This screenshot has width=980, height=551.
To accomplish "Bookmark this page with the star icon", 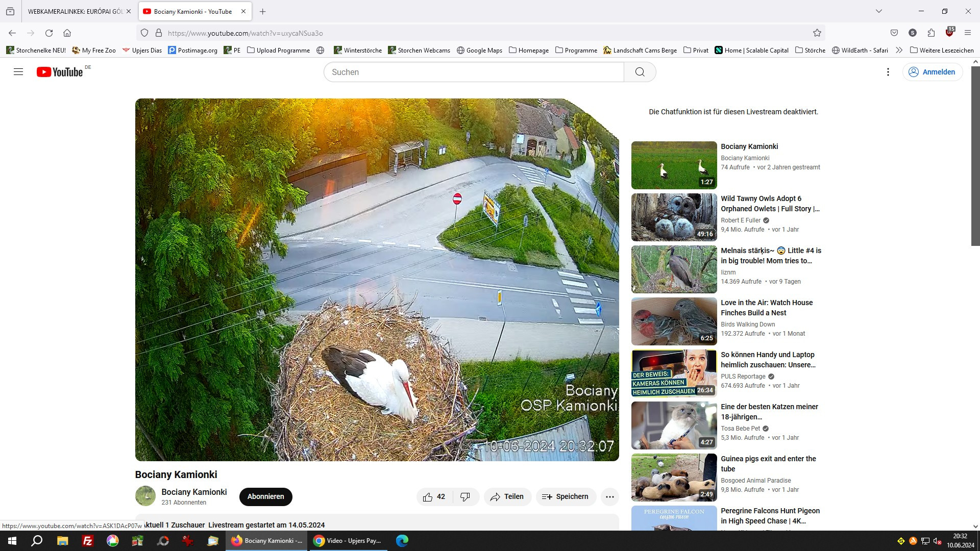I will [817, 33].
